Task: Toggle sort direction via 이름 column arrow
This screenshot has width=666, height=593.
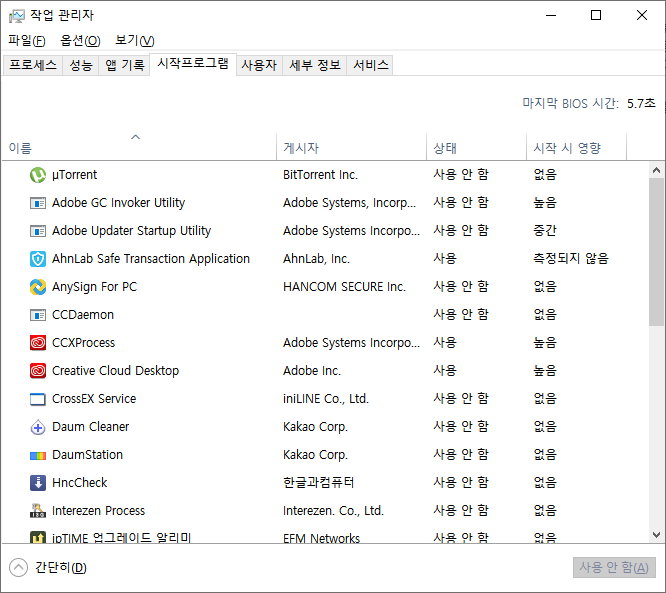Action: (135, 137)
